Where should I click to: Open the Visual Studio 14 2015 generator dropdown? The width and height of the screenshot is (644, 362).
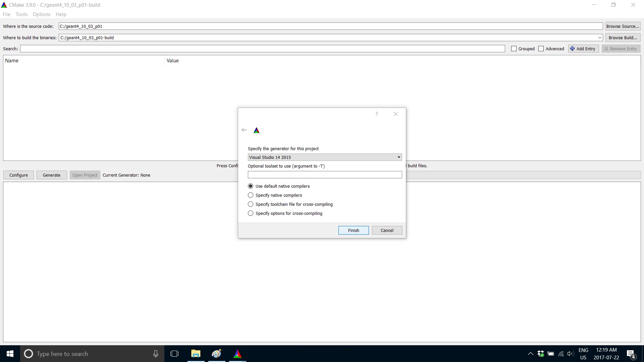click(325, 157)
